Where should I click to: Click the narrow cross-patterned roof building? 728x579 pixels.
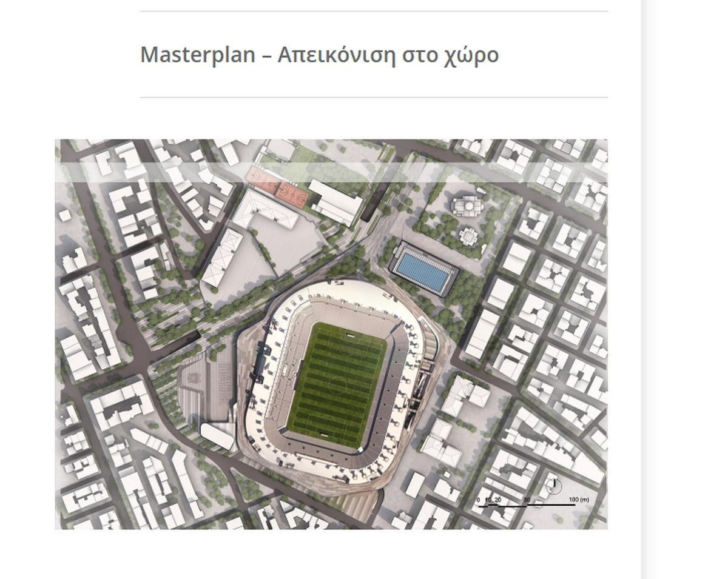click(x=223, y=257)
